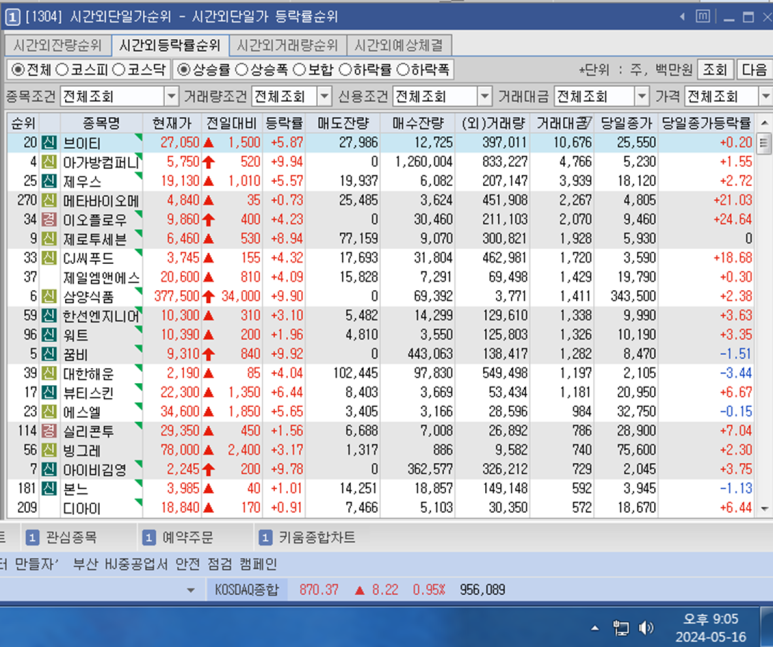Screen dimensions: 773x647
Task: Open the volume speaker icon in system tray
Action: click(646, 628)
